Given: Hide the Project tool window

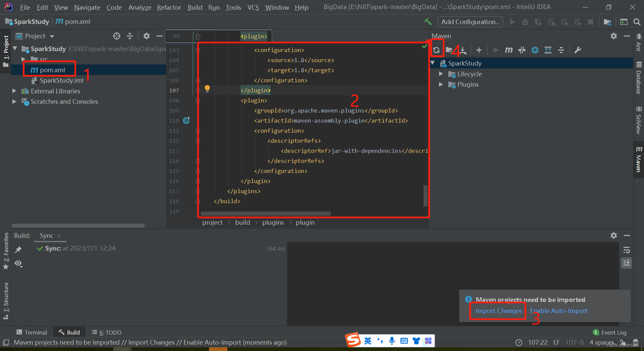Looking at the screenshot, I should pos(160,36).
